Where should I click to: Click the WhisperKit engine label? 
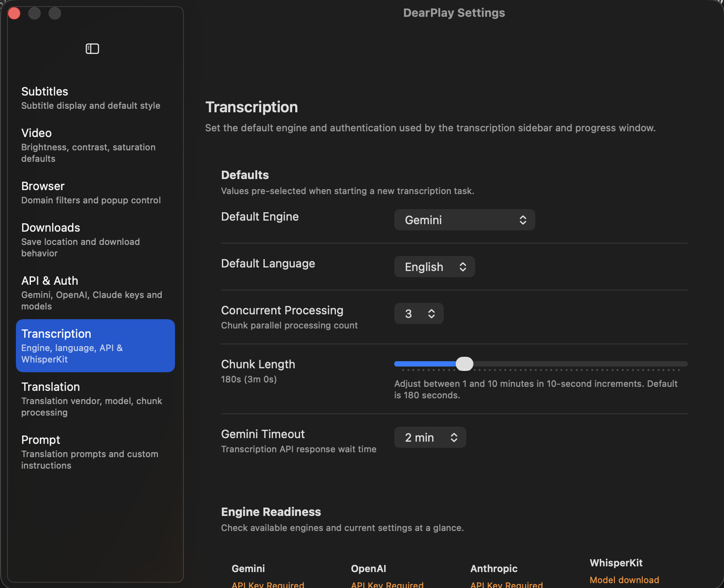pyautogui.click(x=616, y=563)
